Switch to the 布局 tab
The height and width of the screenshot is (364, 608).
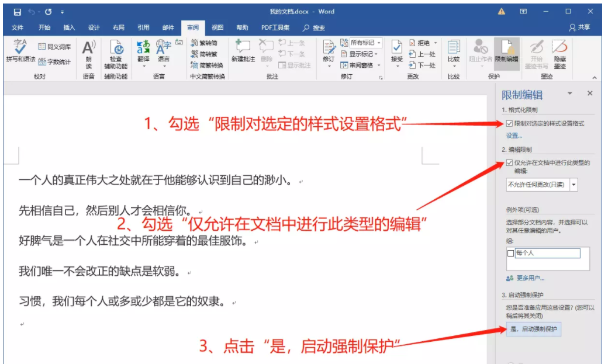tap(119, 27)
